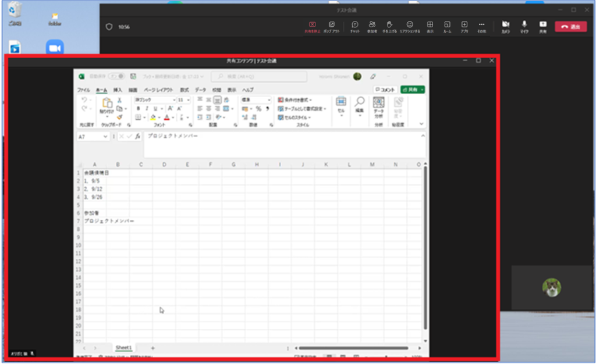Click the ポップアウト (Pop out) icon

point(331,26)
